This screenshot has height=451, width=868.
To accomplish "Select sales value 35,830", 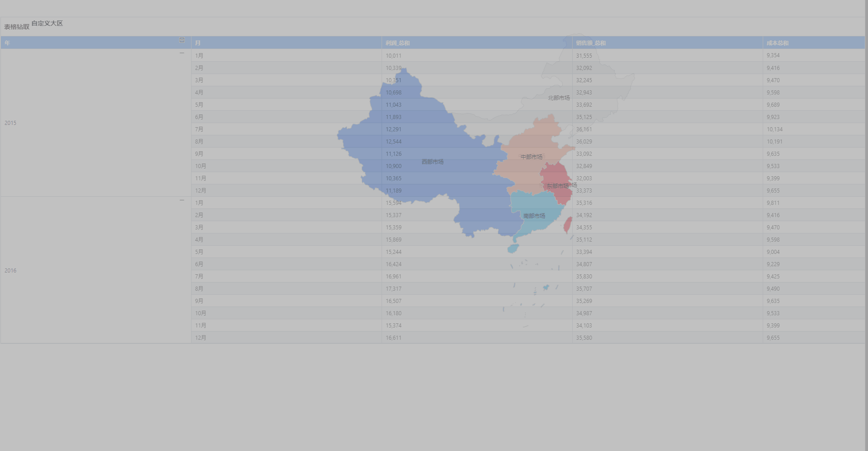I will pos(584,277).
